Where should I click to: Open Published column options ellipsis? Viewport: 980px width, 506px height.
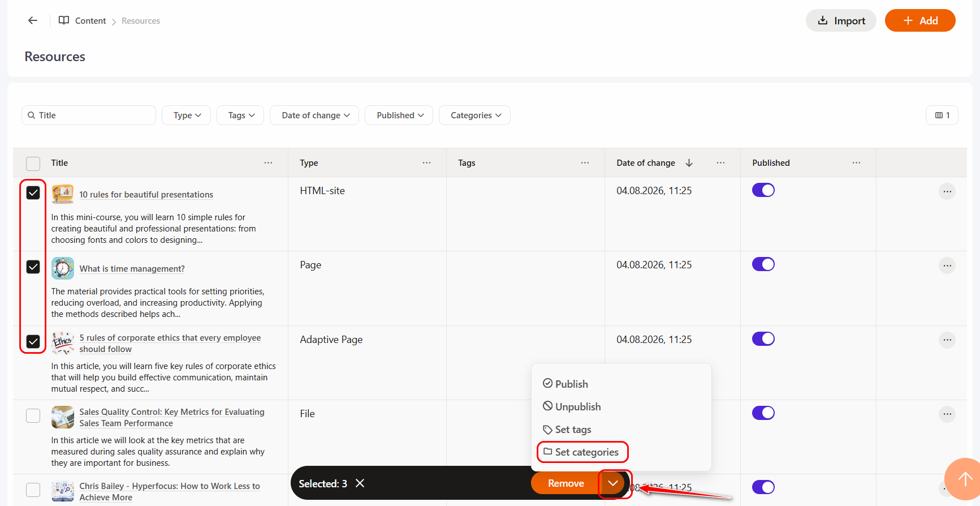856,163
